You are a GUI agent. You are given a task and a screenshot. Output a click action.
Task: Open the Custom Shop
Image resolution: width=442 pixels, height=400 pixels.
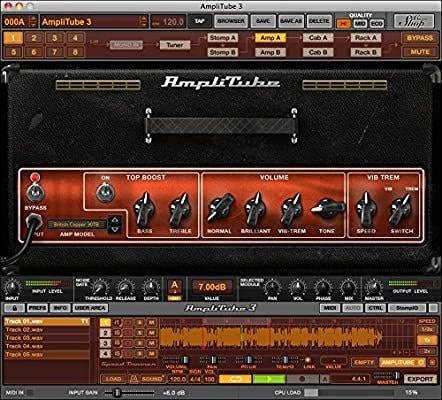(414, 22)
